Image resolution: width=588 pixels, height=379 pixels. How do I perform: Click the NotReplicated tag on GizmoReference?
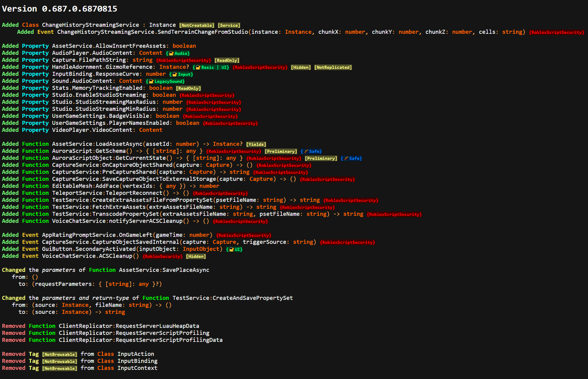[x=333, y=67]
